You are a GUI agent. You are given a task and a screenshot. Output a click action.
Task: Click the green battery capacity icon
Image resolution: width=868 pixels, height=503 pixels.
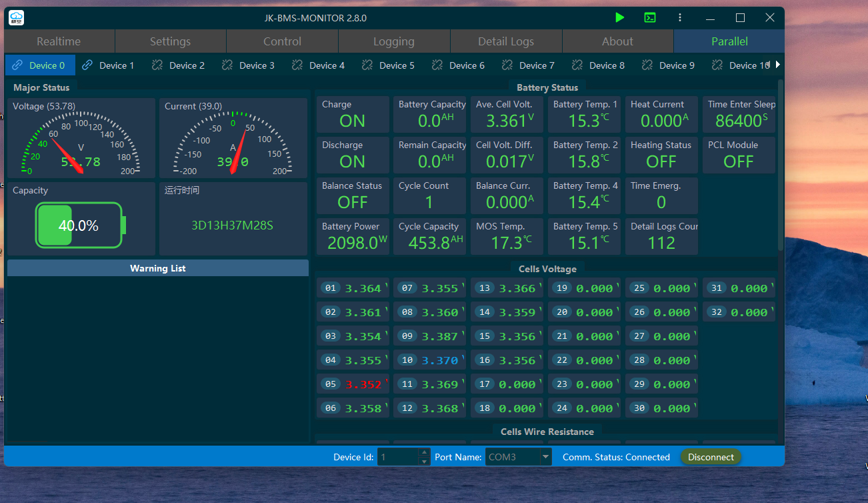click(x=80, y=225)
